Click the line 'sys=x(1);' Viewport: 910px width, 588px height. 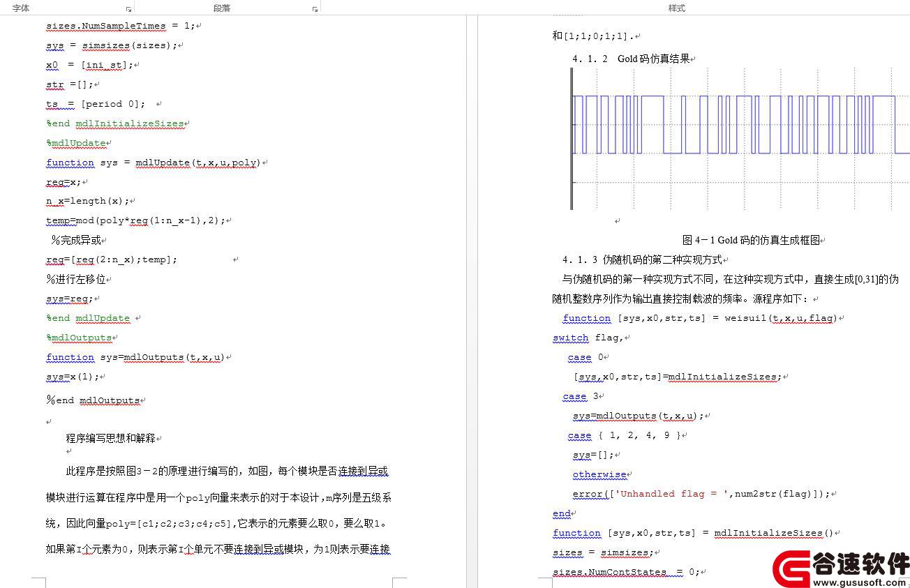tap(73, 377)
